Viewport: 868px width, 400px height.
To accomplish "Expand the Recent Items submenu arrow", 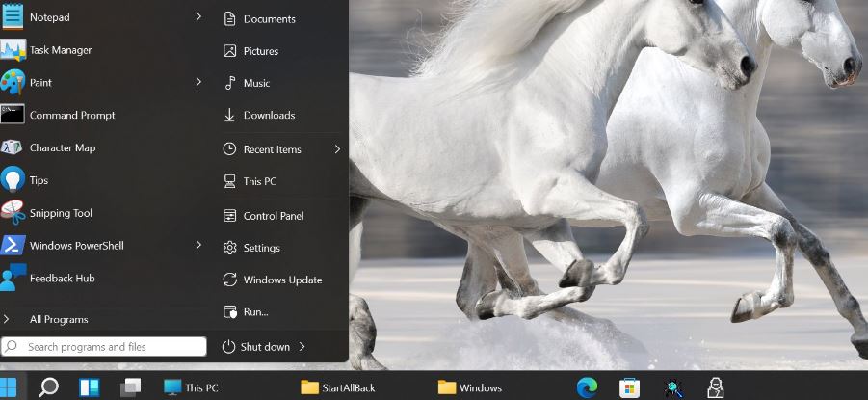I will pos(337,149).
